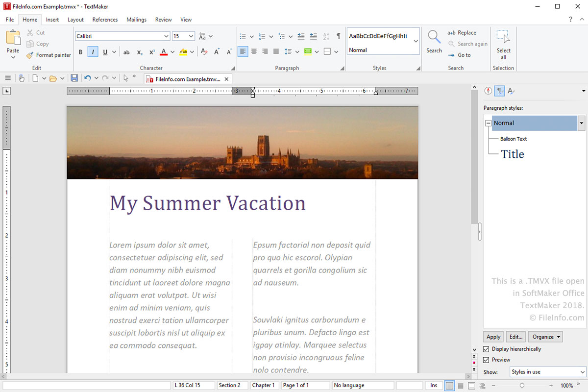The width and height of the screenshot is (588, 392).
Task: Click the Paste clipboard icon
Action: click(13, 38)
